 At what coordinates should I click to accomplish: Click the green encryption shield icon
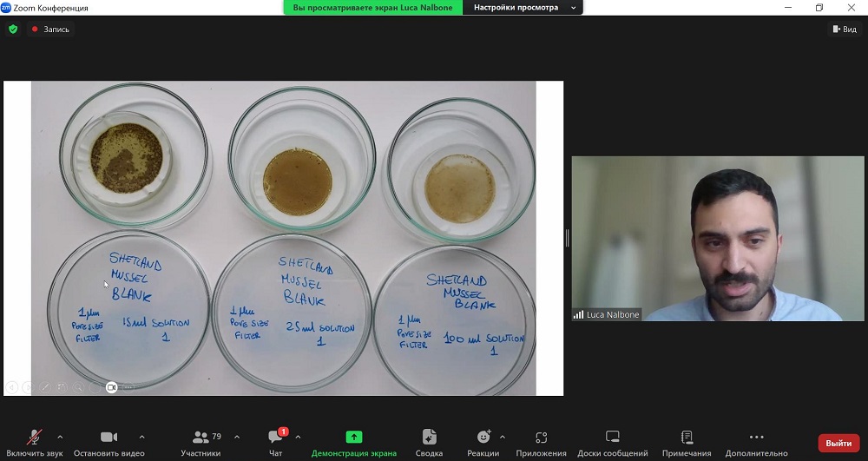[13, 29]
